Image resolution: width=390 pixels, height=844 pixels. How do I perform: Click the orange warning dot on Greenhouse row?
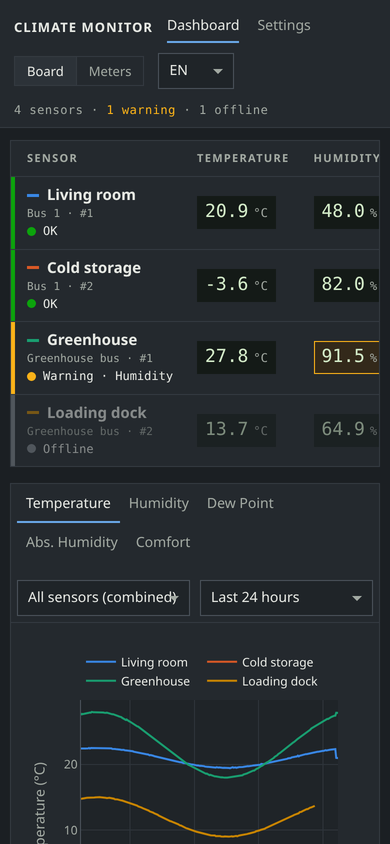point(31,376)
